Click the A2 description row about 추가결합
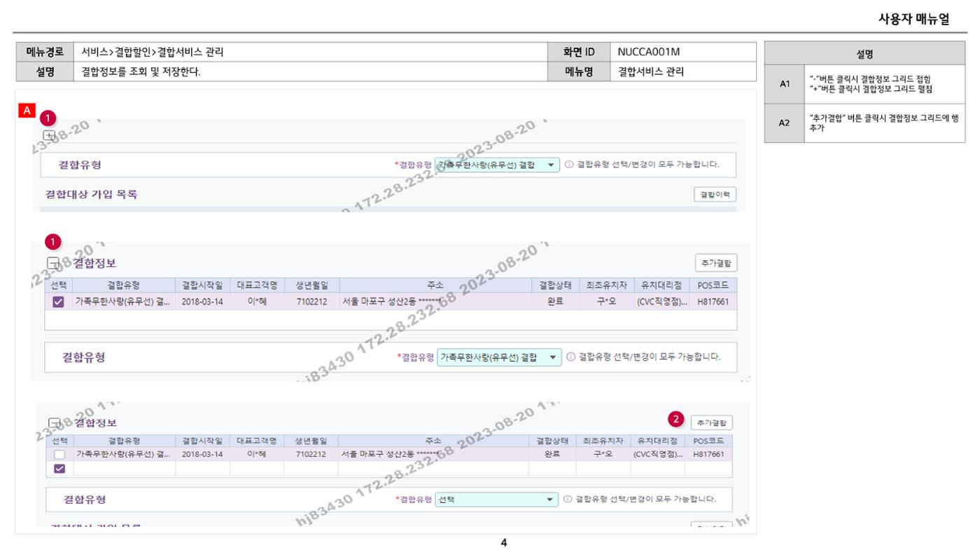The width and height of the screenshot is (980, 552). 866,123
